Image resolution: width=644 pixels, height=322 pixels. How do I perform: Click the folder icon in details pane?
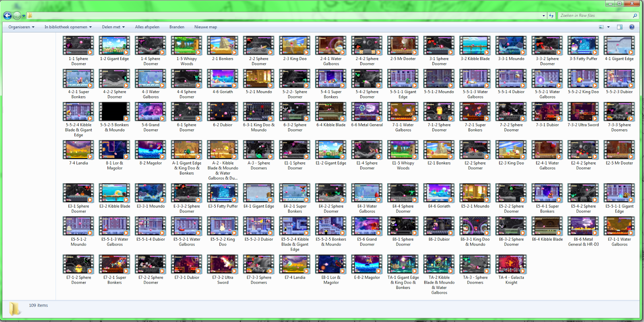click(x=14, y=309)
